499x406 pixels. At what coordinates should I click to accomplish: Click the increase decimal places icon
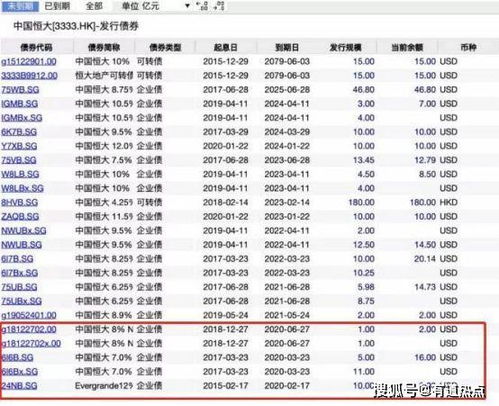[x=202, y=6]
